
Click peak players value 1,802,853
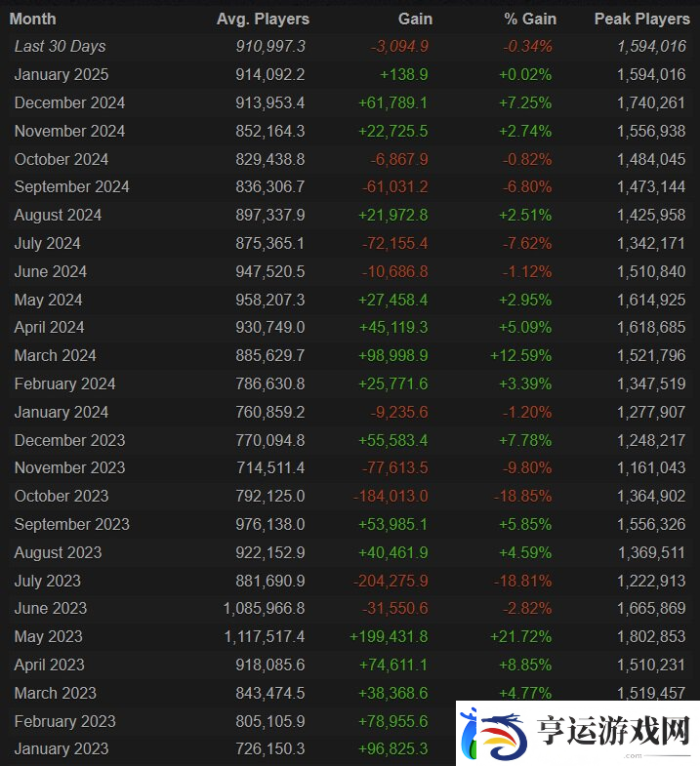coord(651,637)
